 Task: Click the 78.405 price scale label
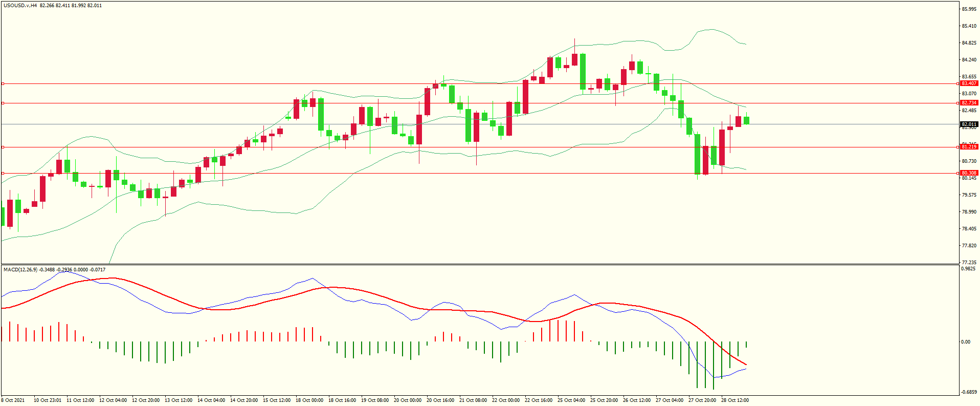point(969,229)
